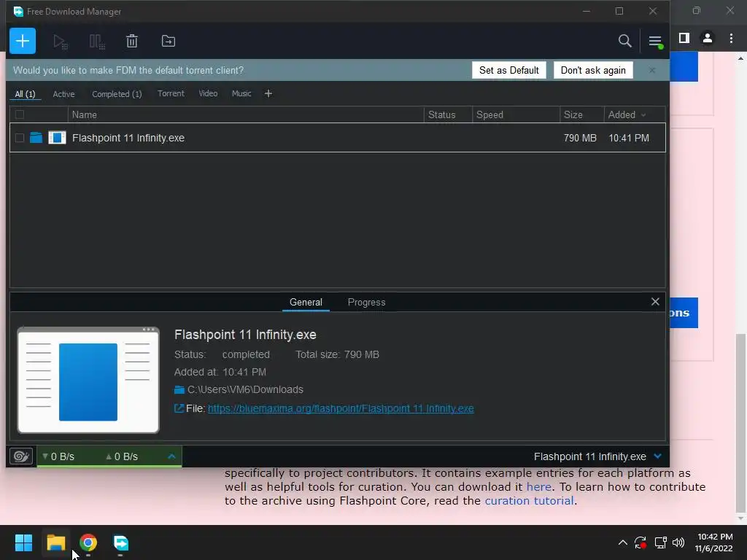The image size is (747, 560).
Task: Open folder icon in Flashpoint row
Action: (36, 138)
